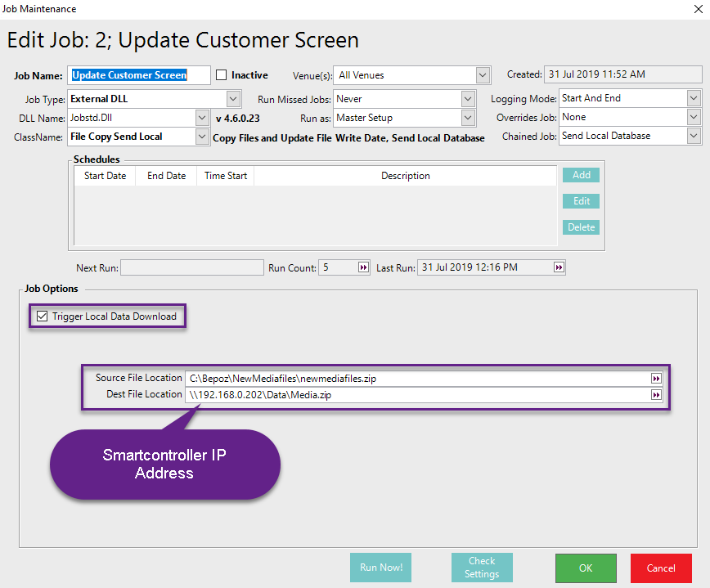Open the Chained Job dropdown
Viewport: 710px width, 588px height.
pos(694,136)
